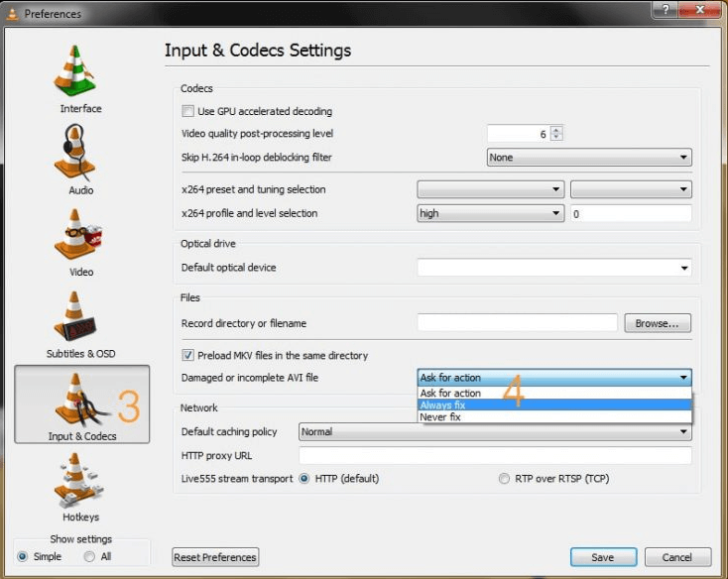Uncheck Preload MKV files in same directory
The image size is (728, 579).
(x=187, y=355)
